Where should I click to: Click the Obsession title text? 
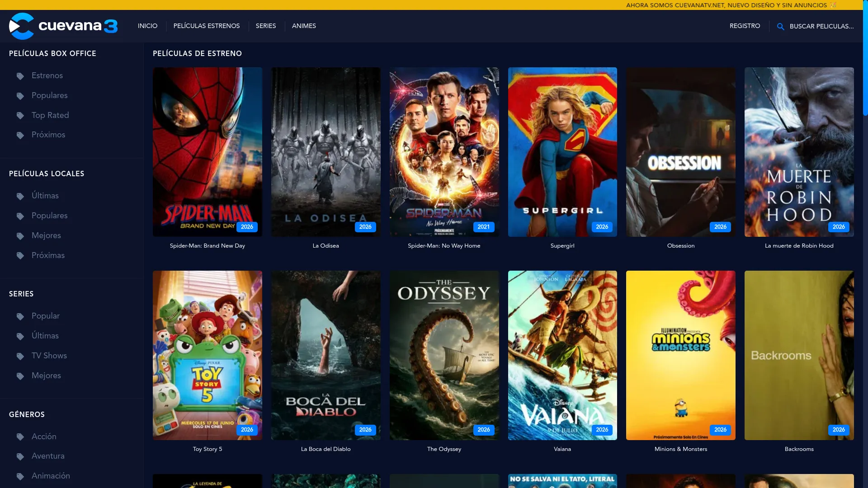(x=681, y=246)
